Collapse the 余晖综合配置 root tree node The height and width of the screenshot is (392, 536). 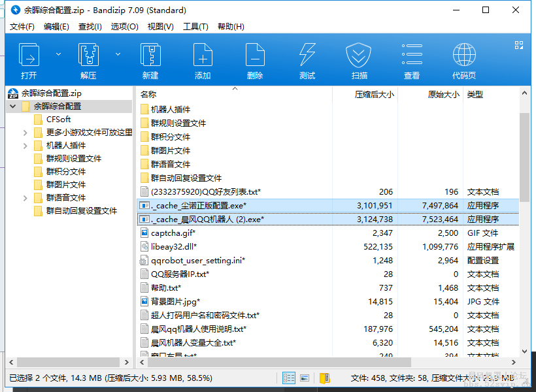(13, 106)
